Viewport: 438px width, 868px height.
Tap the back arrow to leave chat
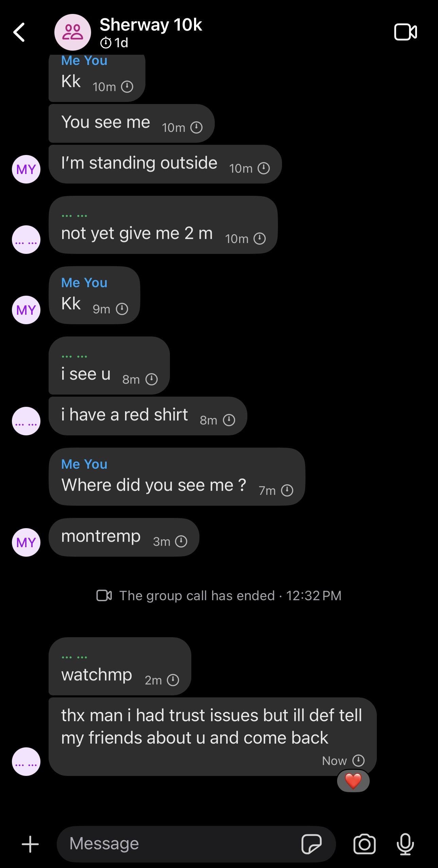click(19, 32)
